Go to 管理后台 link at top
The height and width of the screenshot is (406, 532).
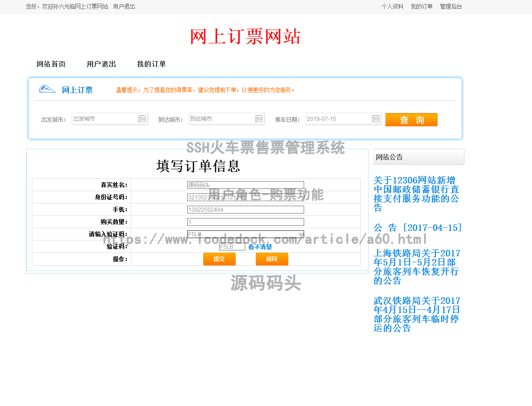pyautogui.click(x=451, y=7)
